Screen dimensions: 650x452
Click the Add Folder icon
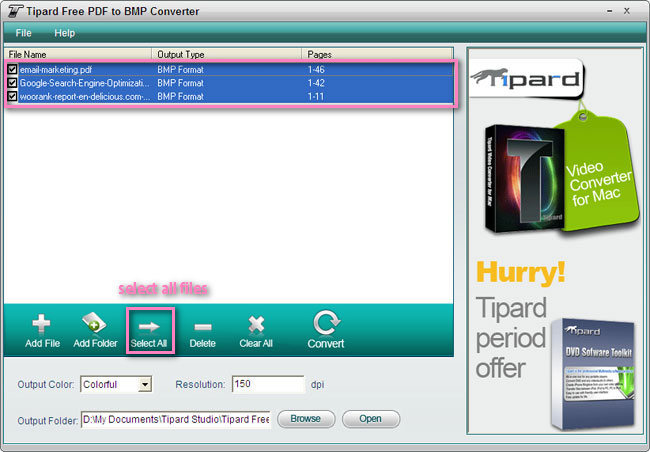pos(94,323)
